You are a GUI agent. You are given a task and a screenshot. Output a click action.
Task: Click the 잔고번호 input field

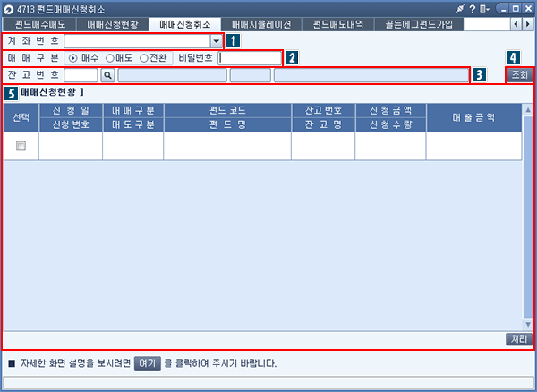click(81, 75)
